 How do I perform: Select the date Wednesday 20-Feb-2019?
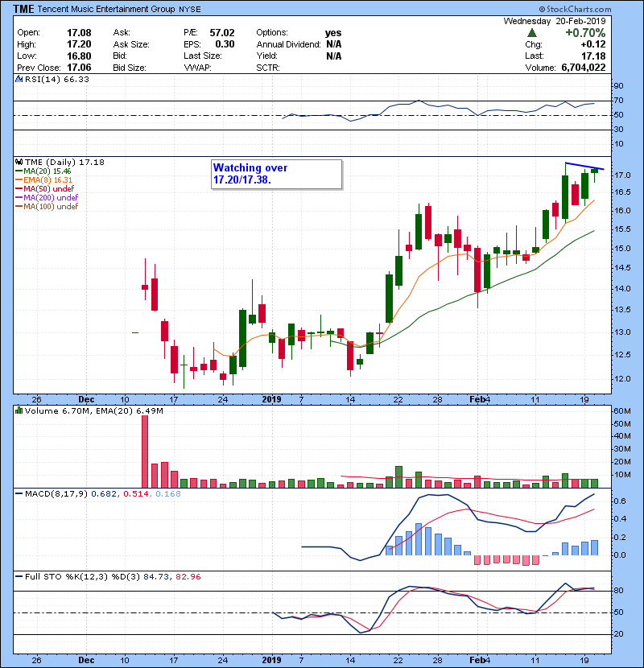pos(555,21)
